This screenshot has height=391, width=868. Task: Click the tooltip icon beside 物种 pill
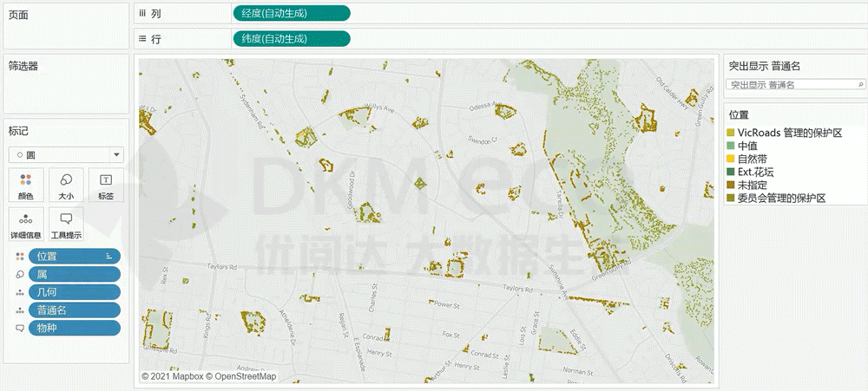click(x=19, y=328)
